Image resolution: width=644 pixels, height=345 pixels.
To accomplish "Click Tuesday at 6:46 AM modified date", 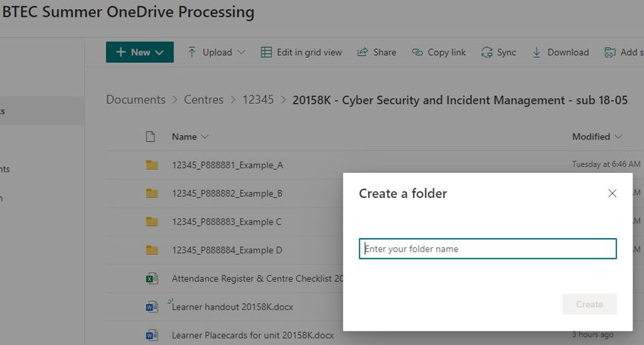I will (606, 164).
